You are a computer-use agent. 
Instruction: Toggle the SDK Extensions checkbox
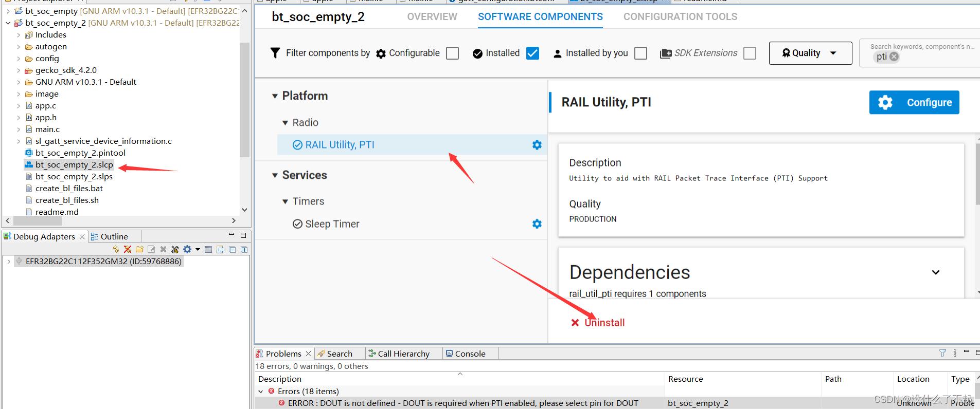coord(750,53)
